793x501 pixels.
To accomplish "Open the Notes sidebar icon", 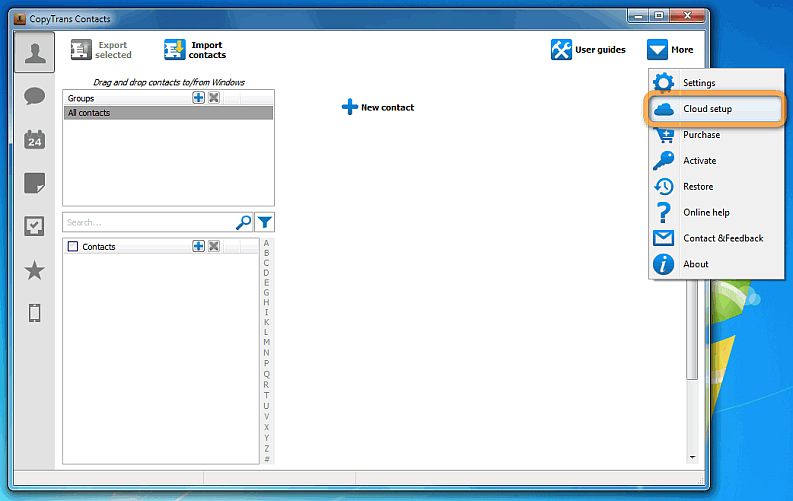I will tap(34, 183).
